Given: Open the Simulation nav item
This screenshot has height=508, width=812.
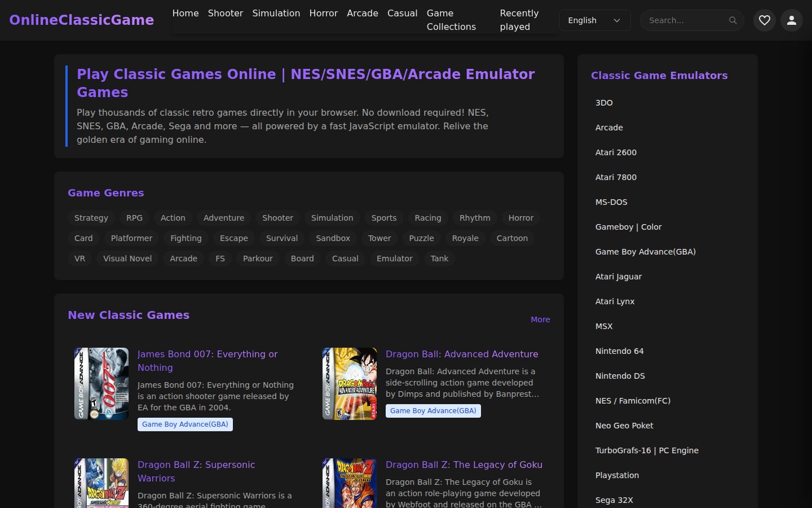Looking at the screenshot, I should click(276, 13).
